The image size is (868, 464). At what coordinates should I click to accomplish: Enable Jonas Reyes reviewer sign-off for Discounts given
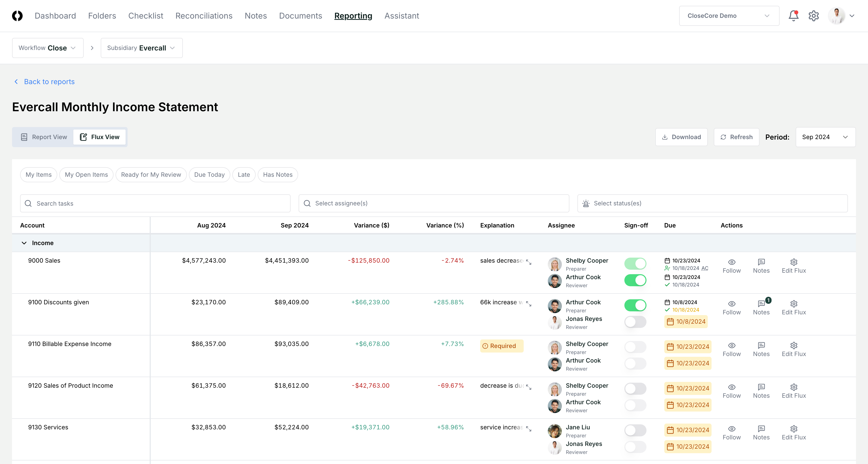(x=635, y=322)
